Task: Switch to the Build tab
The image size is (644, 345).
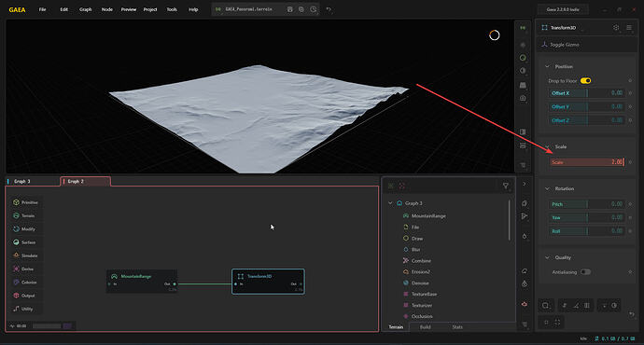Action: (x=425, y=327)
